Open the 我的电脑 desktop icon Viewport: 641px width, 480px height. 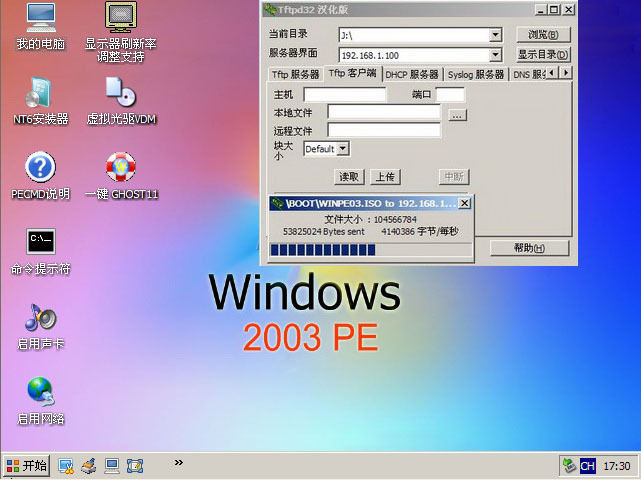pyautogui.click(x=40, y=27)
